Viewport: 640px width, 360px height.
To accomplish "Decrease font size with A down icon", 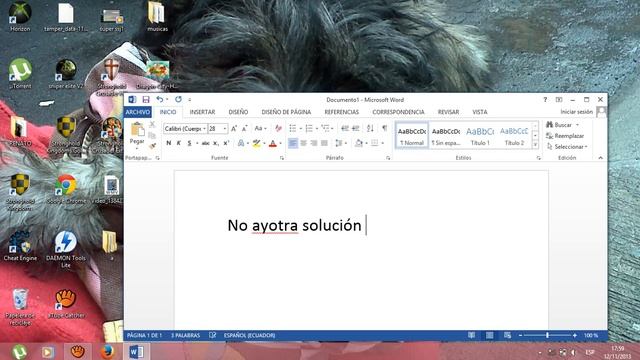I will coord(244,129).
